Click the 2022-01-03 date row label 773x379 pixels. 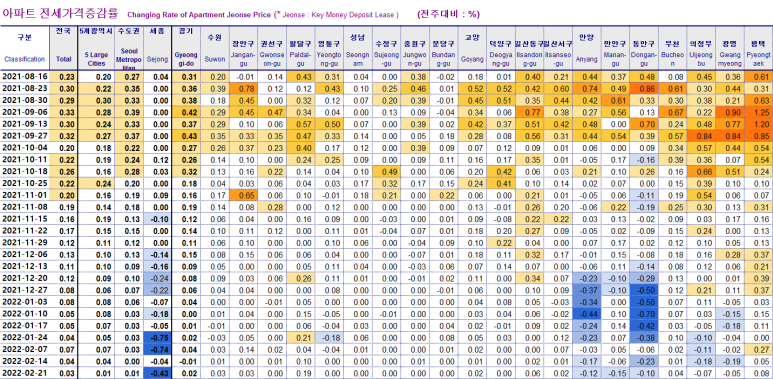[25, 302]
